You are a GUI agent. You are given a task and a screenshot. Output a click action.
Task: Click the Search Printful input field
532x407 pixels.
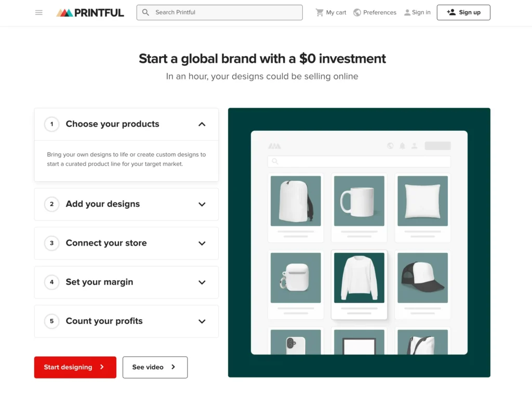pos(219,12)
